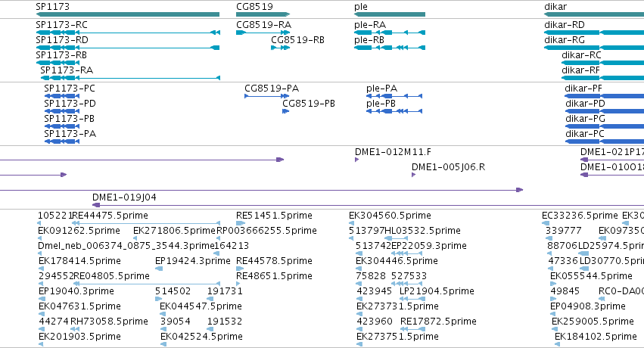Open EST label EK044547.5prime
Viewport: 644px width, 348px height.
click(201, 307)
